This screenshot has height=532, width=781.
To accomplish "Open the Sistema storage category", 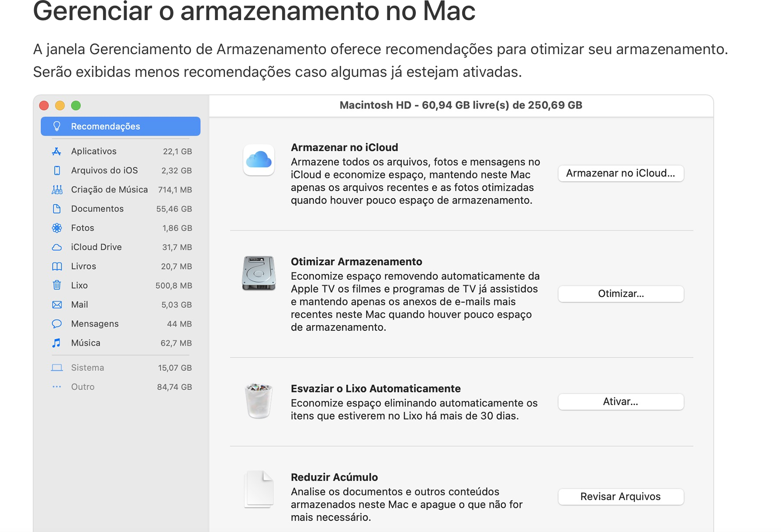I will [88, 368].
